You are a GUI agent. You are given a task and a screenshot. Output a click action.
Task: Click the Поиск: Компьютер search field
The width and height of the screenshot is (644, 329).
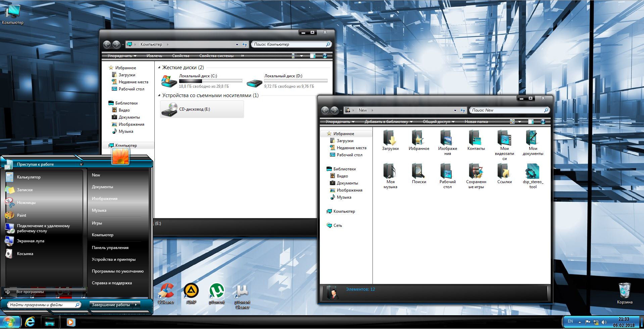(291, 44)
